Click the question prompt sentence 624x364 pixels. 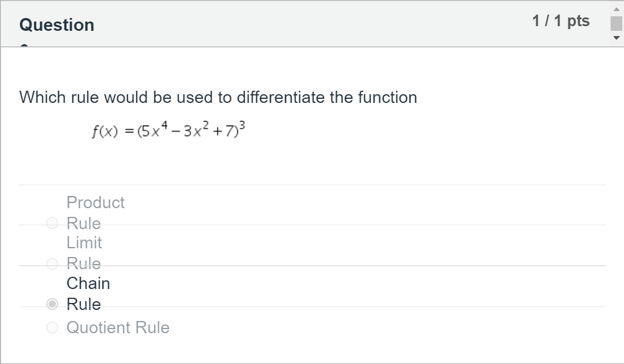click(218, 97)
